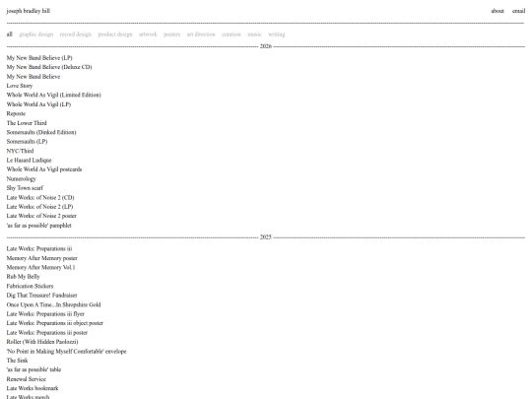Screen dimensions: 532x399
Task: Open 'My New Band Believe (Deluxe CD)'
Action: pos(49,67)
